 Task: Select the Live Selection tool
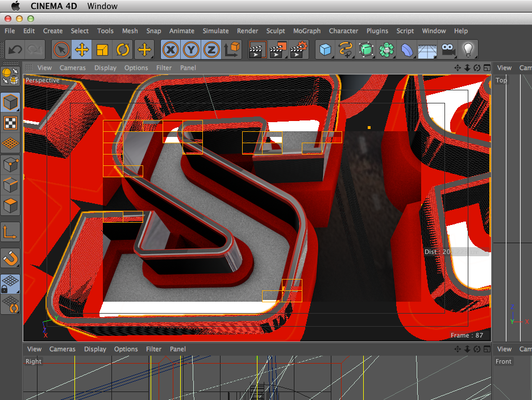(61, 50)
